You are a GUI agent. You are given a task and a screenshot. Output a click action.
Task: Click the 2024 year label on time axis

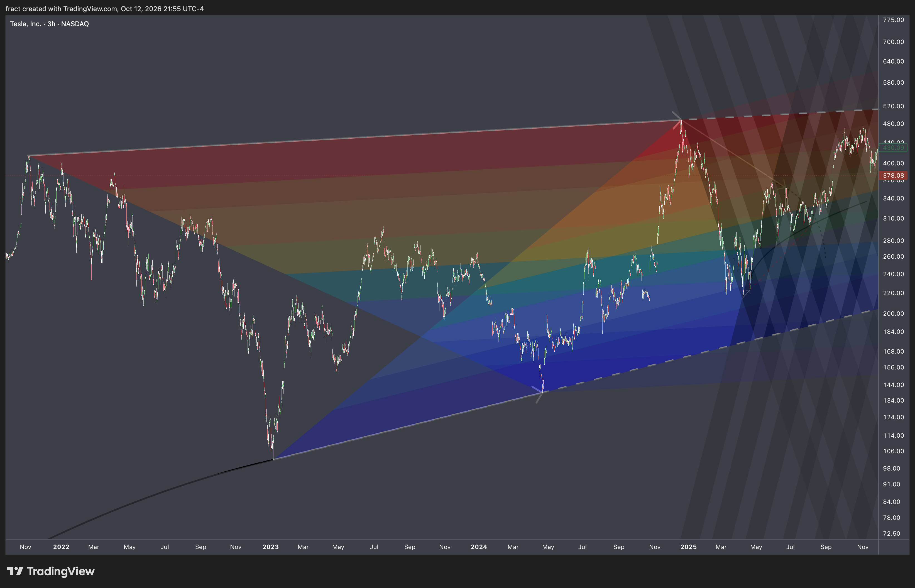[478, 547]
